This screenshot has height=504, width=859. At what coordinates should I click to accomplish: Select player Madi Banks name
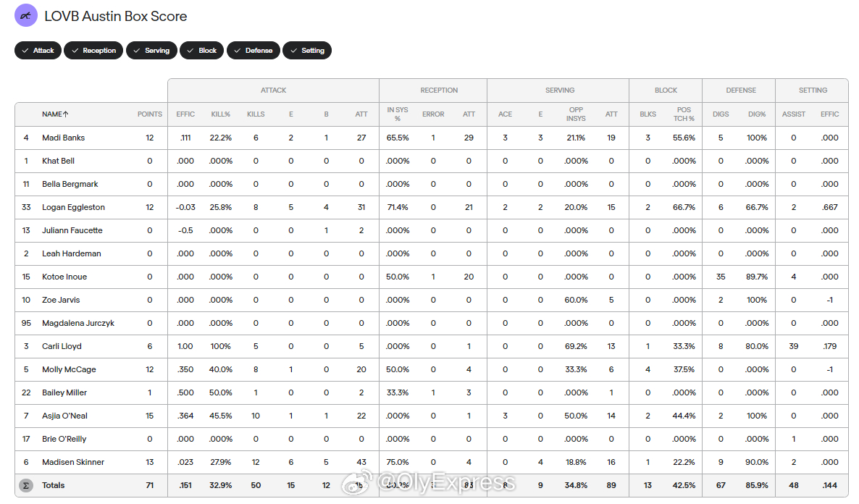(64, 138)
